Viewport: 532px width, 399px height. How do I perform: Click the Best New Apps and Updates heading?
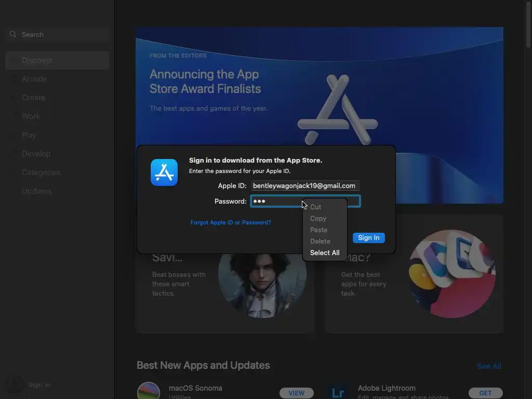203,365
